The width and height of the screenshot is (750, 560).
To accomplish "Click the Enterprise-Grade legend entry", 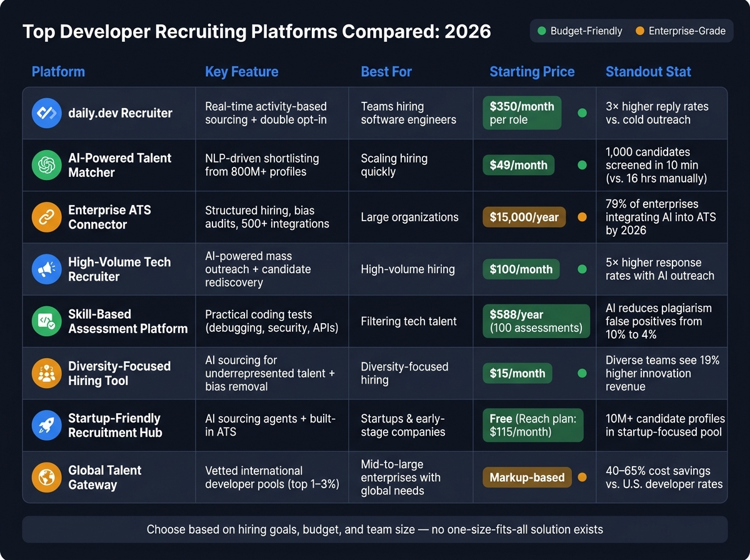I will coord(680,31).
